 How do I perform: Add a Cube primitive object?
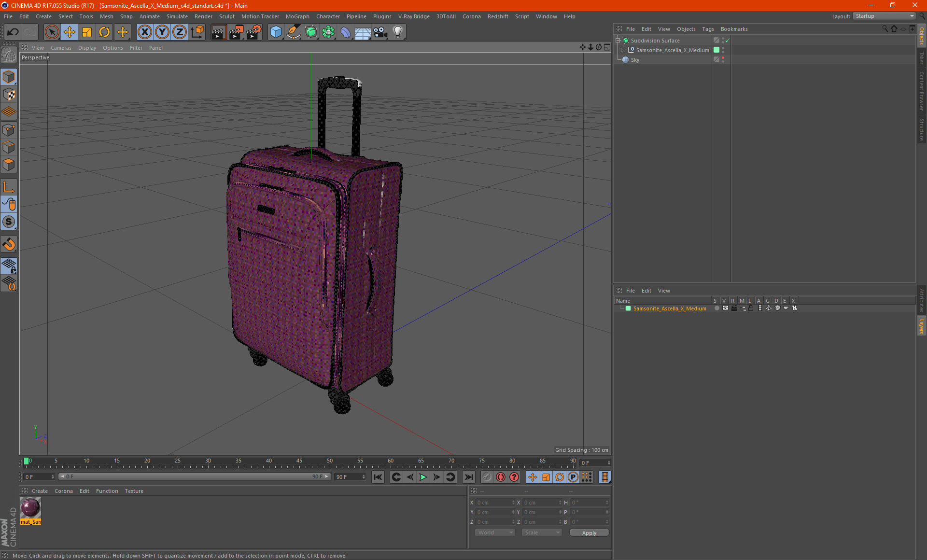tap(276, 32)
